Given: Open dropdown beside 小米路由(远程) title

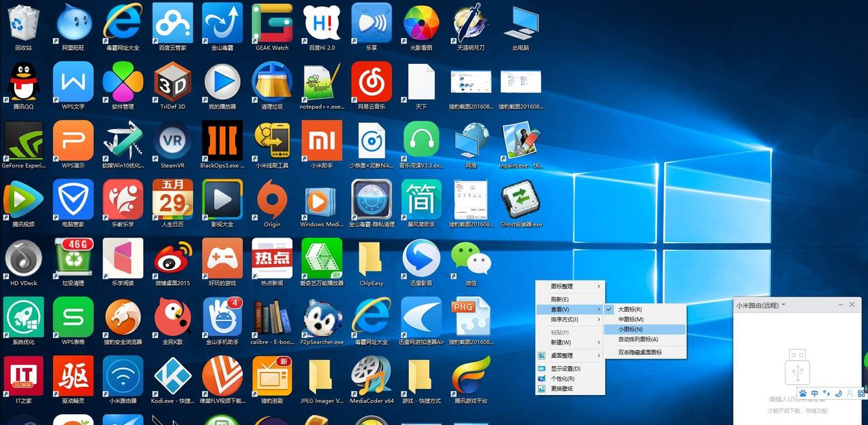Looking at the screenshot, I should point(783,305).
